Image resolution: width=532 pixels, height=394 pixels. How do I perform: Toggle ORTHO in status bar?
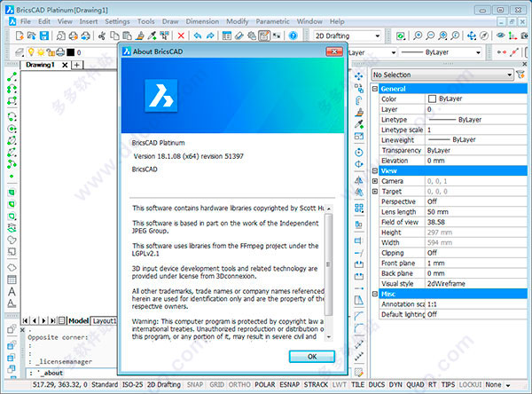click(239, 384)
